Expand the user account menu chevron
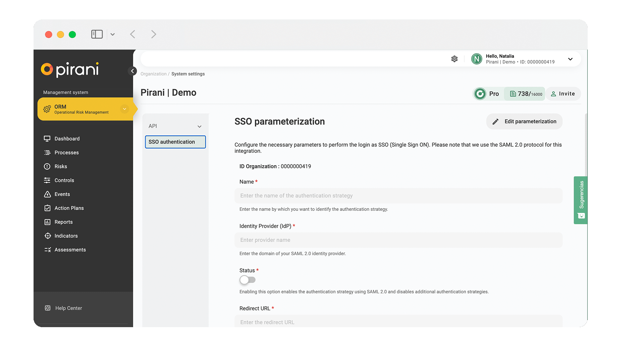The image size is (644, 362). pos(570,59)
